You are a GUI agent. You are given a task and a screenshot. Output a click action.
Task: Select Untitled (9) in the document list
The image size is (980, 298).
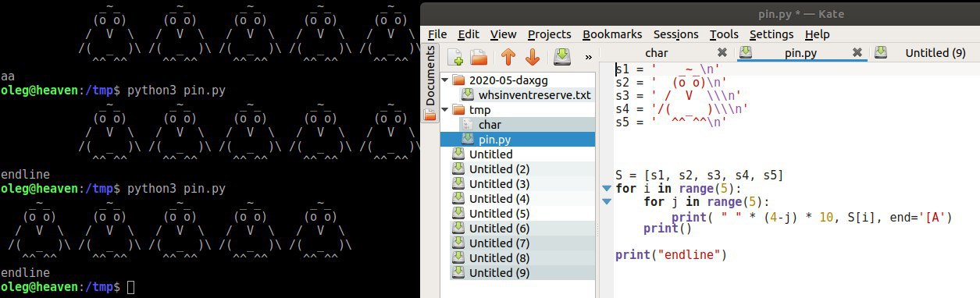[500, 273]
